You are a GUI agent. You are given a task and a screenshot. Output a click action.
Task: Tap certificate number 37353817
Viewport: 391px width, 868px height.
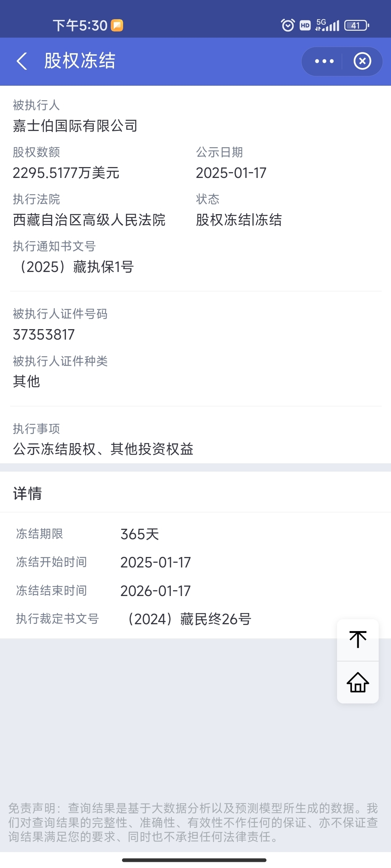[44, 335]
